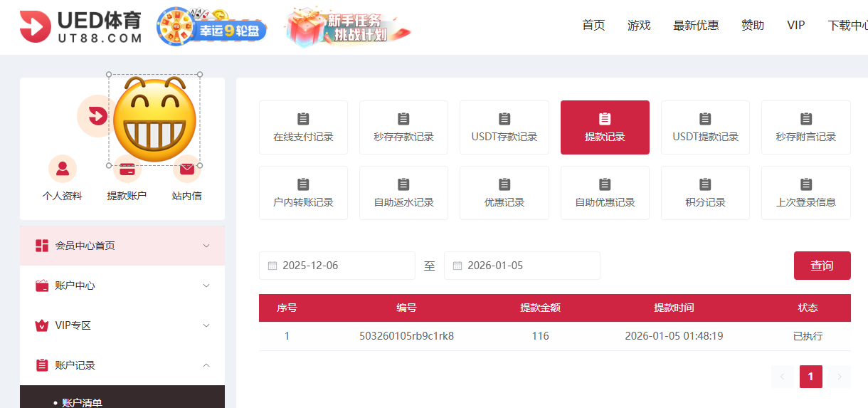Expand the VIP专区 sidebar menu
Image resolution: width=868 pixels, height=408 pixels.
tap(122, 325)
